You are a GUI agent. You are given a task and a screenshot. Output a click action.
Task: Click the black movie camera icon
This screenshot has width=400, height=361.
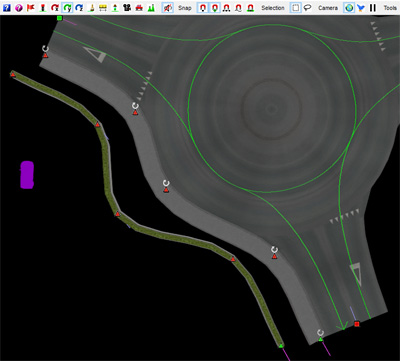click(127, 8)
